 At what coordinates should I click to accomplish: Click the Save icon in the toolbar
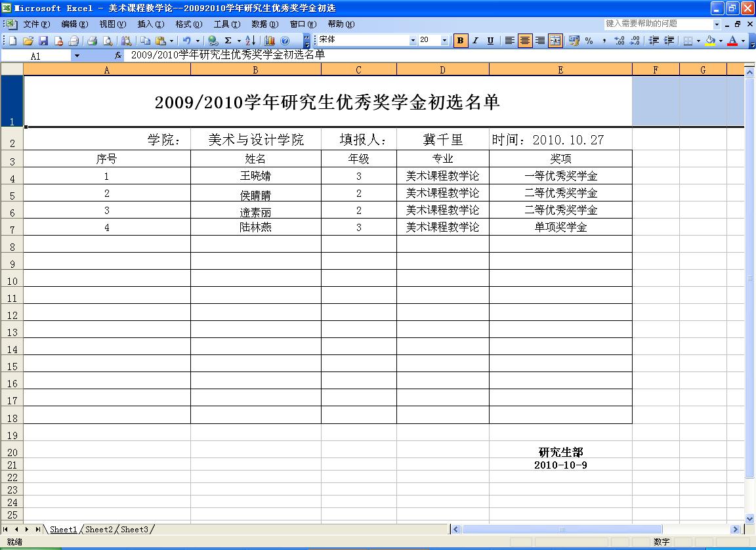coord(43,41)
